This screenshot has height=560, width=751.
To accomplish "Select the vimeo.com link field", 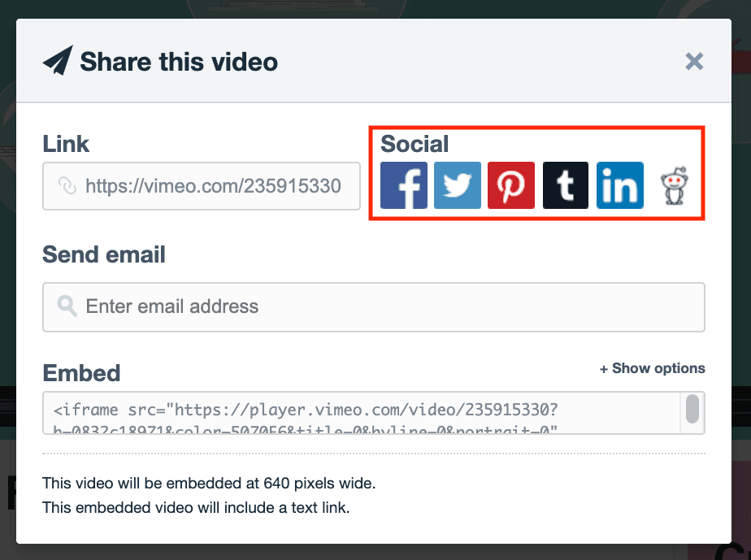I will coord(202,186).
